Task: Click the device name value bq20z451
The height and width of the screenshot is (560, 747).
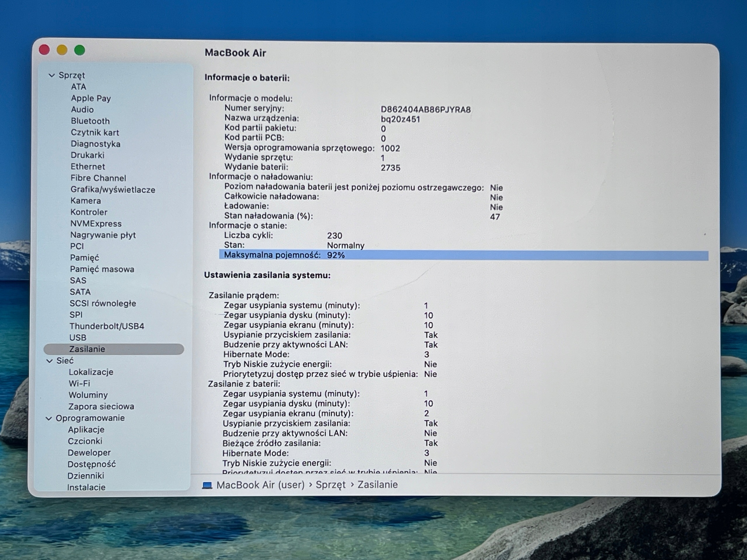Action: (x=400, y=119)
